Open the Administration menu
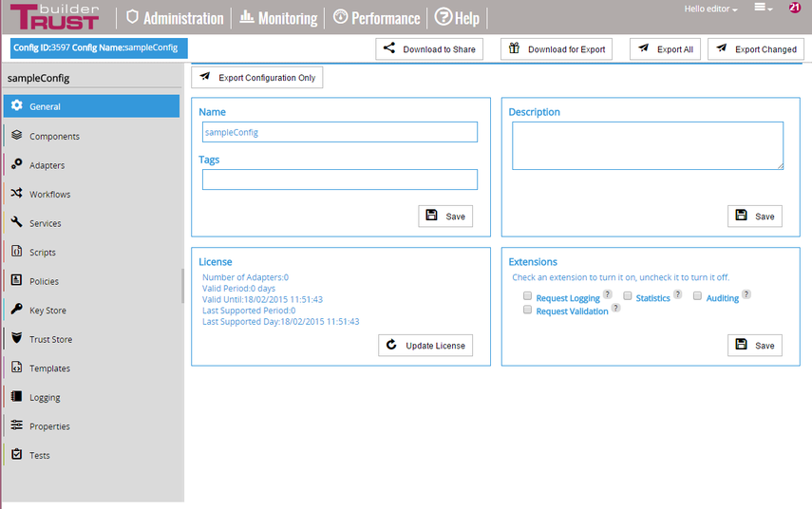Image resolution: width=812 pixels, height=509 pixels. tap(175, 18)
